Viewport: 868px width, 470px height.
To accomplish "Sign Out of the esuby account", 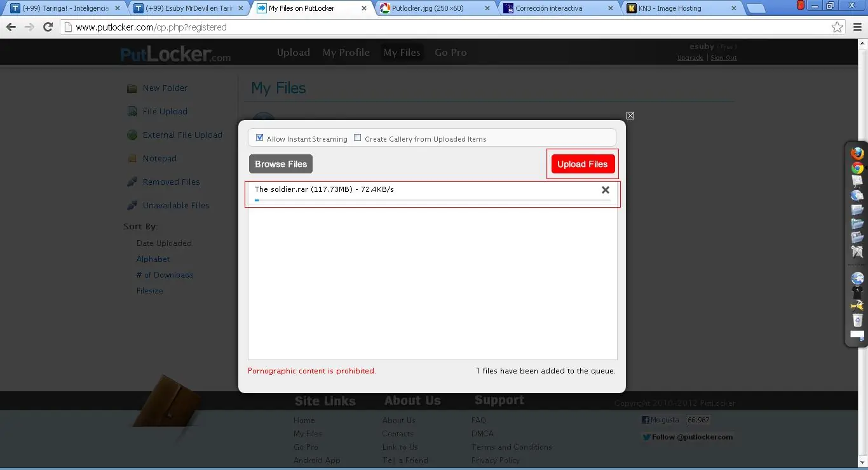I will coord(724,58).
